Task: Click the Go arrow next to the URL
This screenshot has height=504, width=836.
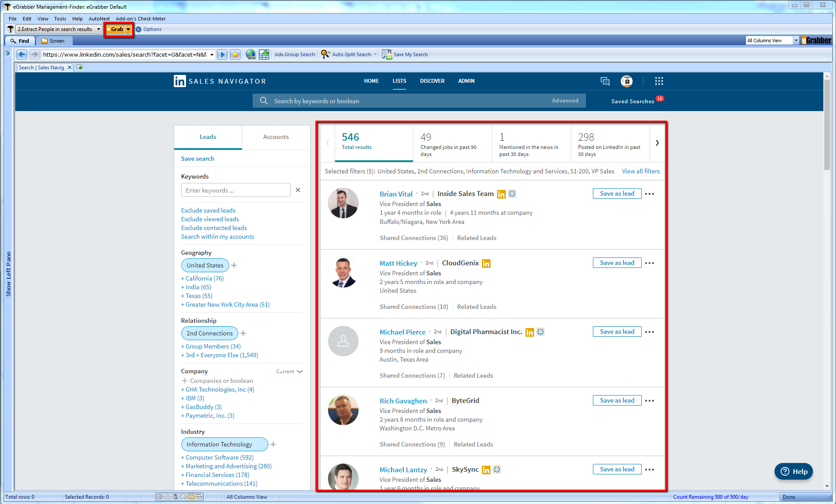Action: coord(222,54)
